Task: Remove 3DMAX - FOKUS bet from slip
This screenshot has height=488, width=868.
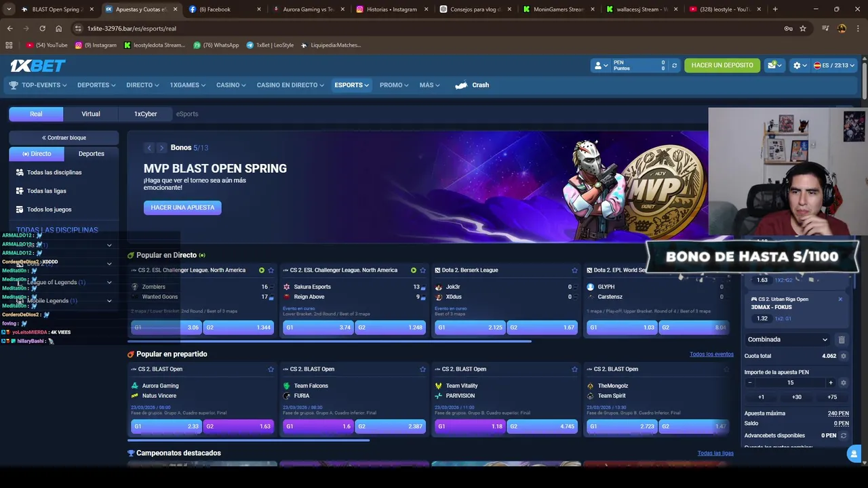Action: [x=840, y=300]
